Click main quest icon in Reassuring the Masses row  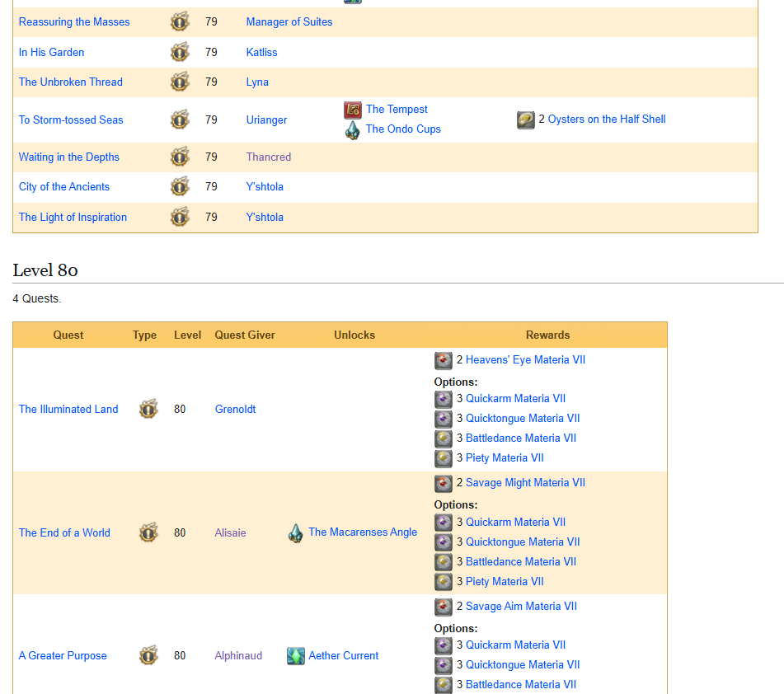pyautogui.click(x=180, y=22)
